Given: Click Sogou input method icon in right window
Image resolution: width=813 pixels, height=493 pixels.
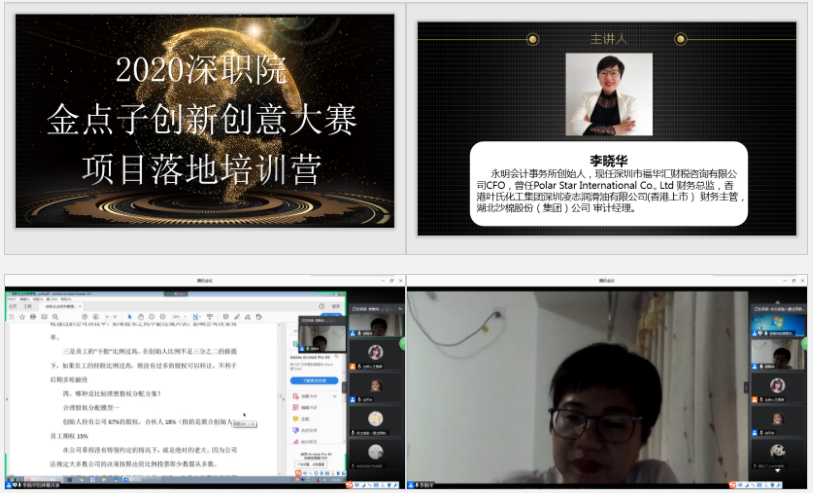Looking at the screenshot, I should [x=733, y=485].
